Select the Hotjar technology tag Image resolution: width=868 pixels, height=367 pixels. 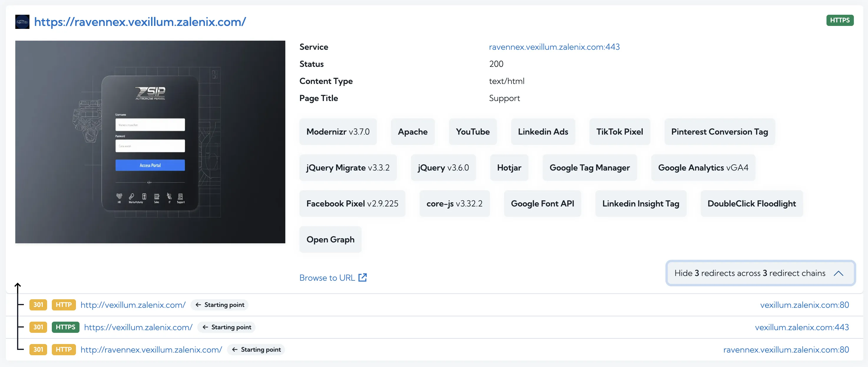509,168
